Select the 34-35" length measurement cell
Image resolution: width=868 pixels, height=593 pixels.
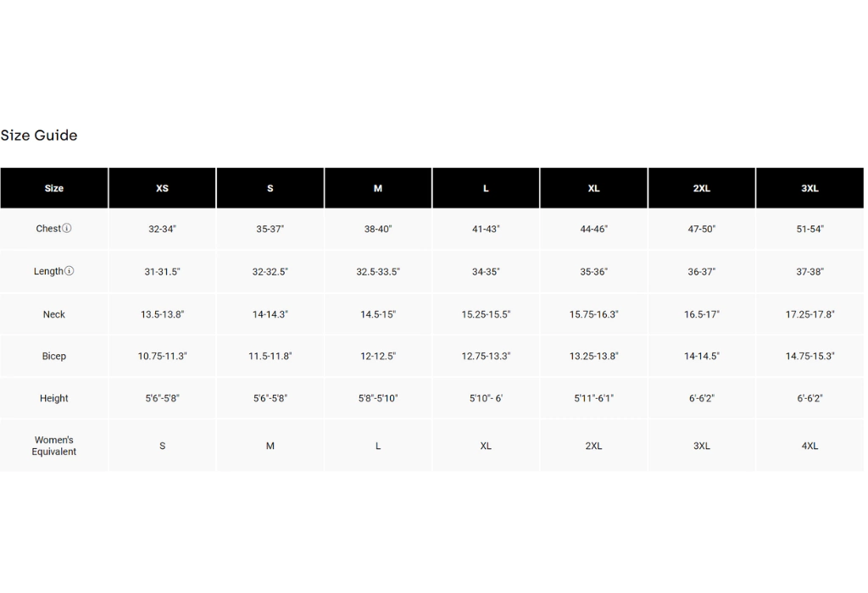(x=486, y=272)
